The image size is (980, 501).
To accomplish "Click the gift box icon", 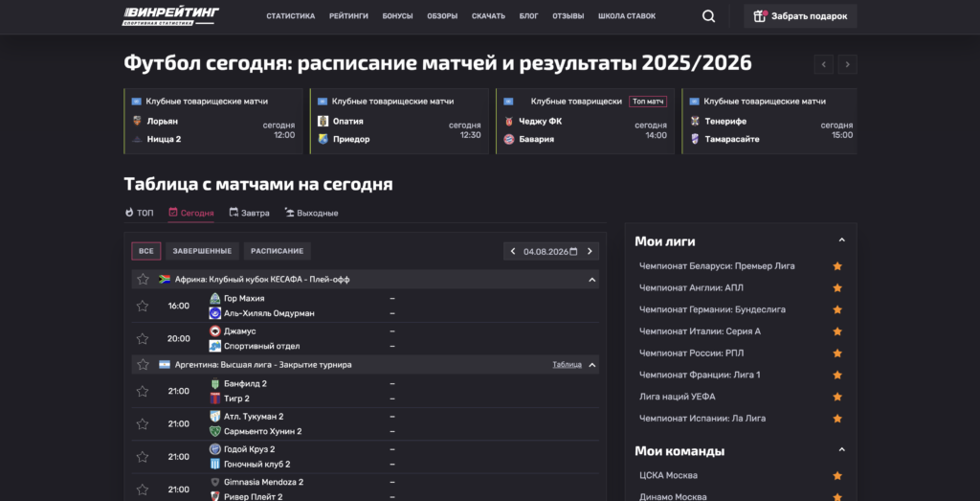I will [759, 16].
